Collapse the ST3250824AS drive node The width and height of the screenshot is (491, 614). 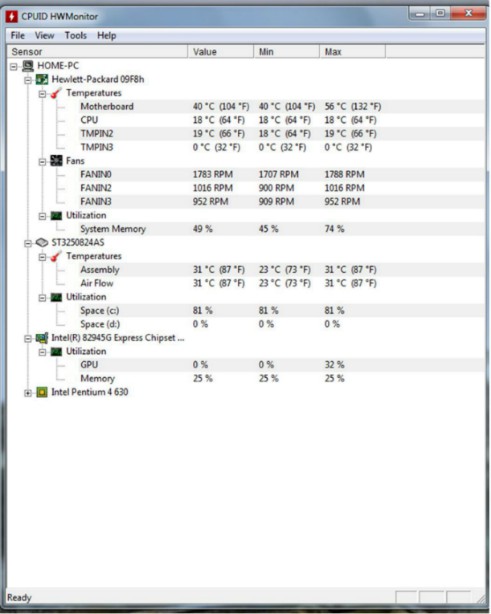tap(28, 244)
